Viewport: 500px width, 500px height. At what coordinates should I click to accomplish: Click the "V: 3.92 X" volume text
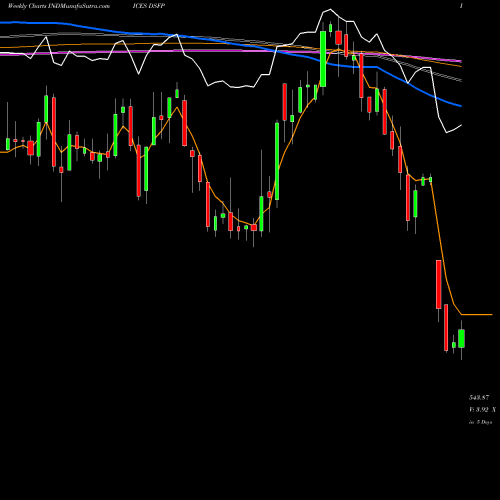pos(482,409)
